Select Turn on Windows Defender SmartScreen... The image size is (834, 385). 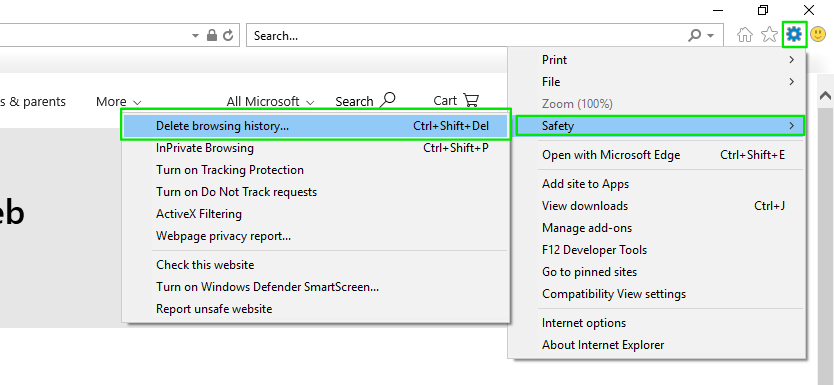[x=316, y=287]
